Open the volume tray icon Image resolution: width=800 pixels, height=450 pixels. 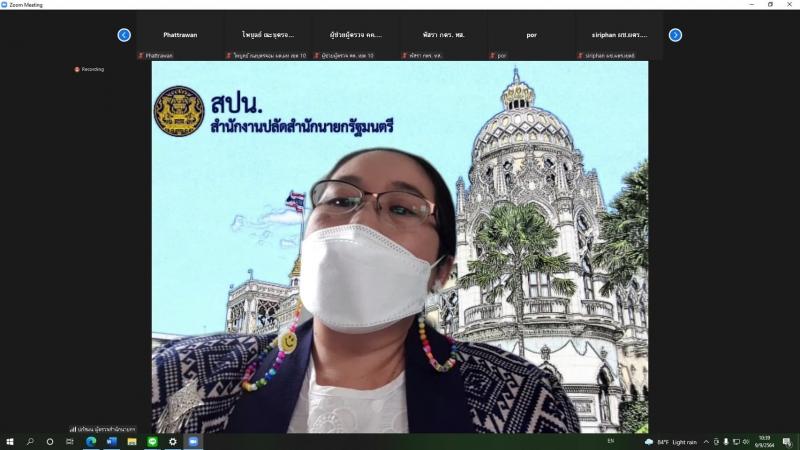click(x=746, y=442)
